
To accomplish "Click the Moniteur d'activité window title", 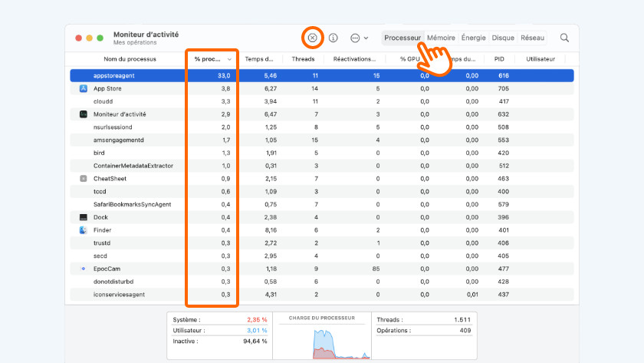I will (146, 34).
